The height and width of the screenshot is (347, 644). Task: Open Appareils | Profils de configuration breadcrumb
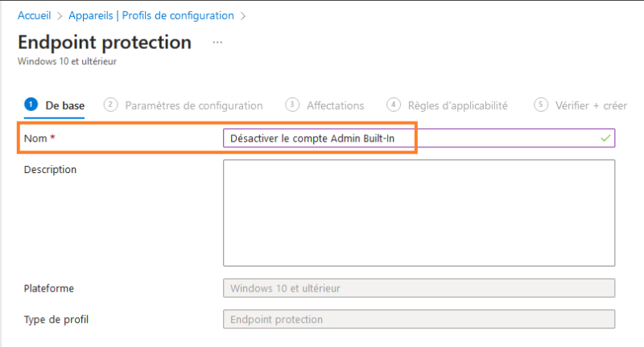(151, 15)
